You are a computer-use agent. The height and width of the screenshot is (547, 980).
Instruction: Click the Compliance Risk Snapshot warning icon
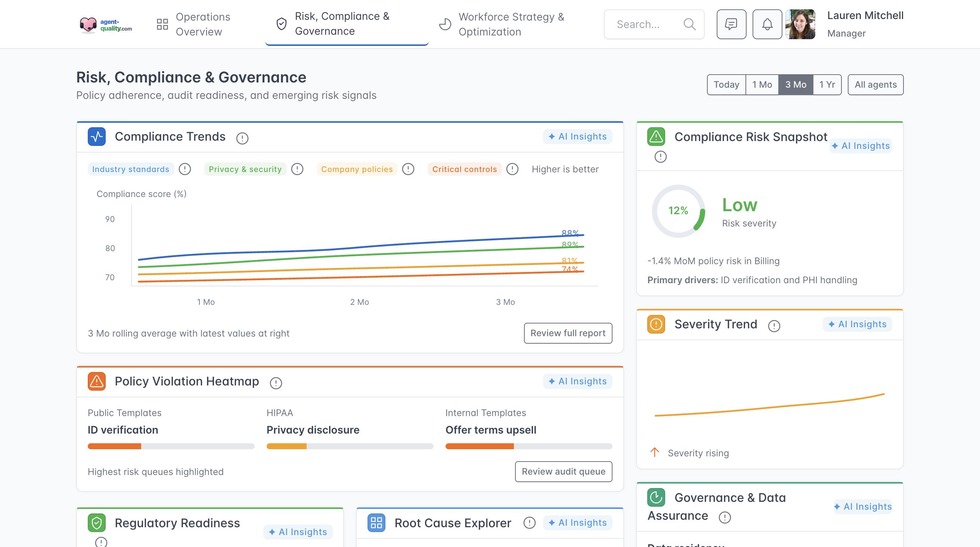pyautogui.click(x=656, y=137)
